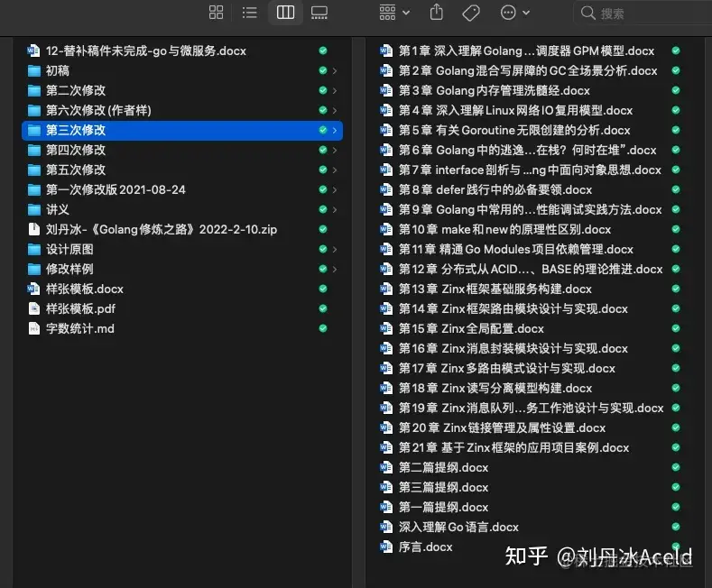
Task: Select the 讲义 folder
Action: 182,209
